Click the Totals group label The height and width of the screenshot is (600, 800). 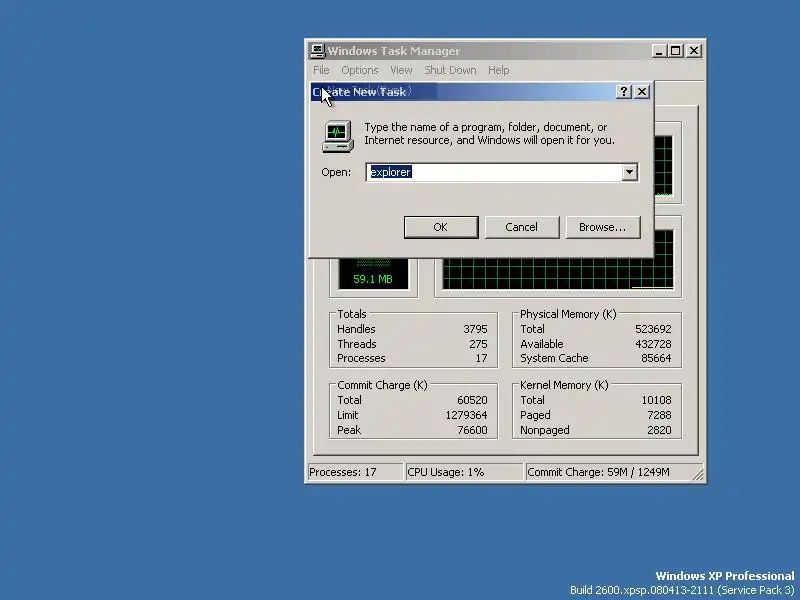[352, 314]
